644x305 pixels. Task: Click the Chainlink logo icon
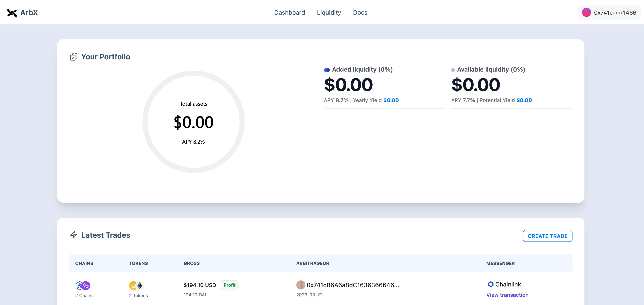(490, 284)
